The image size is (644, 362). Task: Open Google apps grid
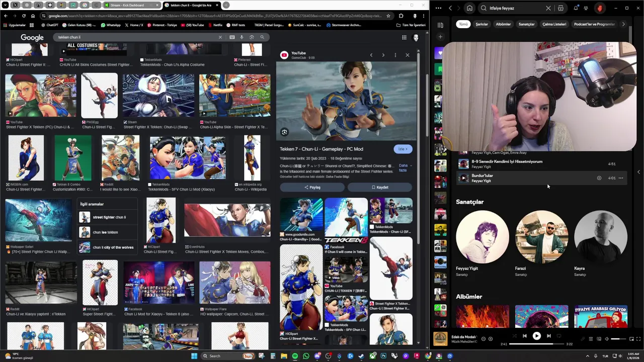click(404, 37)
